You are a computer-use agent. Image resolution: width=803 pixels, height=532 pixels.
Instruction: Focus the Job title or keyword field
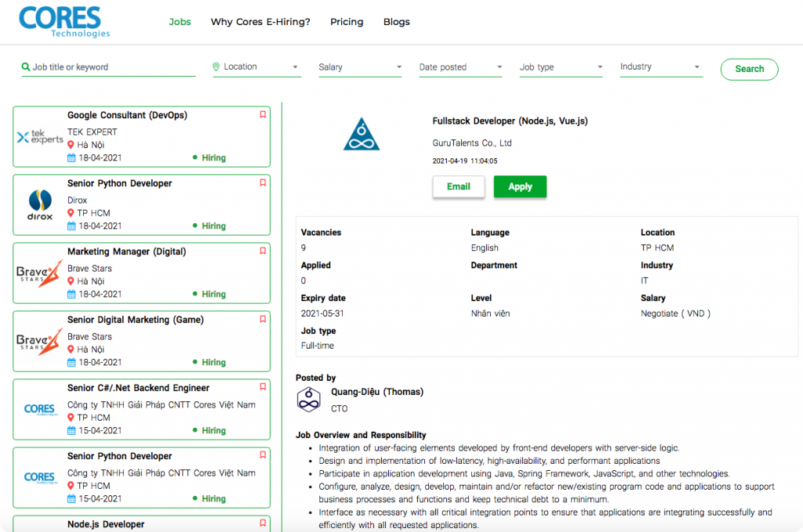108,67
